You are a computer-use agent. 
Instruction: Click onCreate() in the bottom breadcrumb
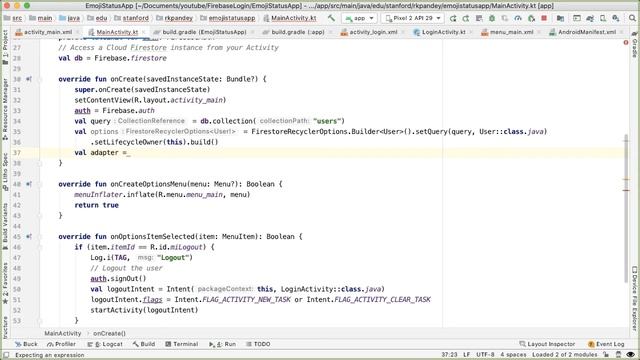pyautogui.click(x=109, y=333)
